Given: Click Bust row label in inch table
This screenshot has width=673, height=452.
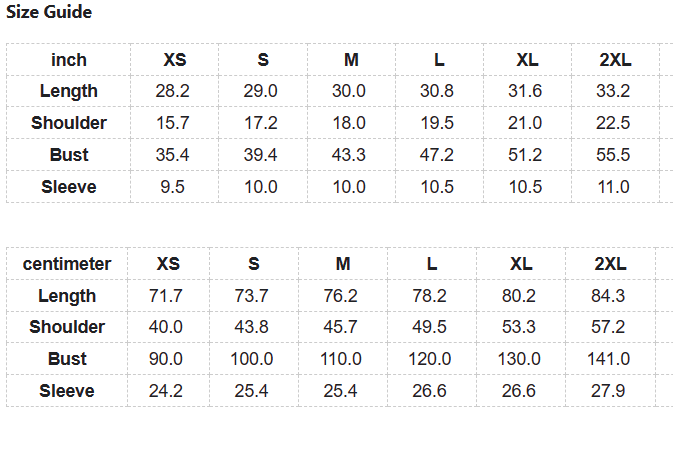Looking at the screenshot, I should tap(69, 155).
